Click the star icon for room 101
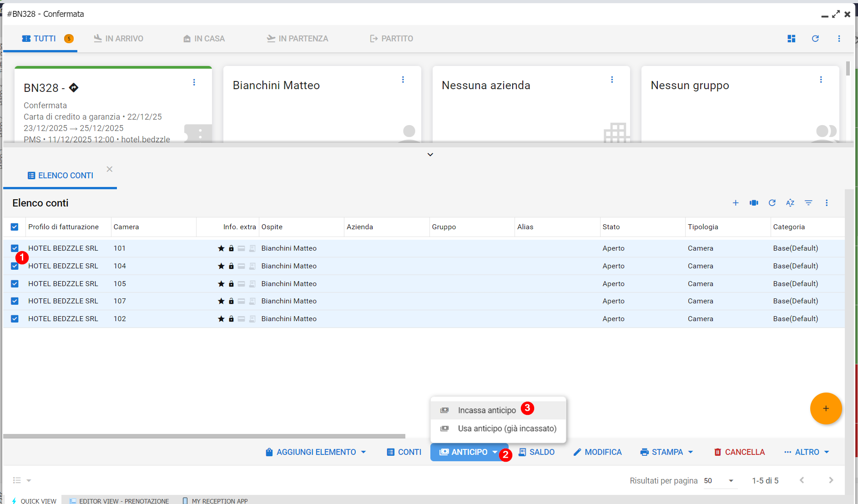Image resolution: width=858 pixels, height=504 pixels. 221,248
